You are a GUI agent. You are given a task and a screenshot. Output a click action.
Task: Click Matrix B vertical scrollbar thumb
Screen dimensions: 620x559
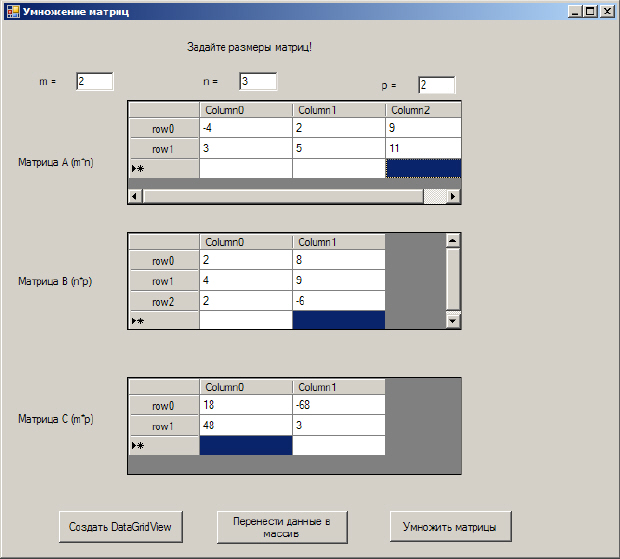pyautogui.click(x=453, y=279)
